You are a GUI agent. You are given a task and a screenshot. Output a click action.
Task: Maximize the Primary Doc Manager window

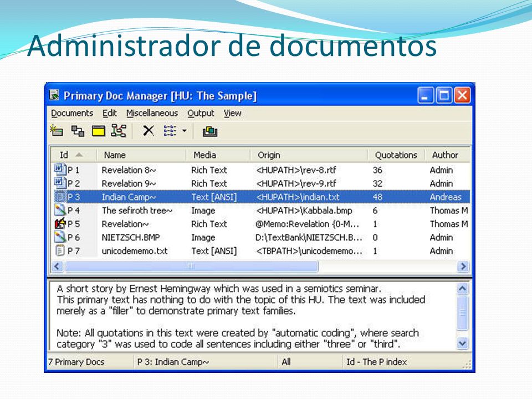click(444, 95)
